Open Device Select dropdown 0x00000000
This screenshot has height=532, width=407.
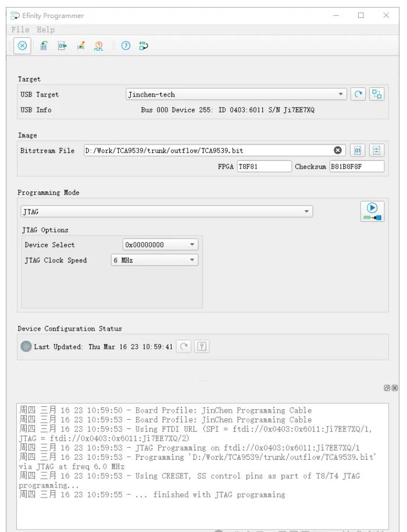coord(160,244)
